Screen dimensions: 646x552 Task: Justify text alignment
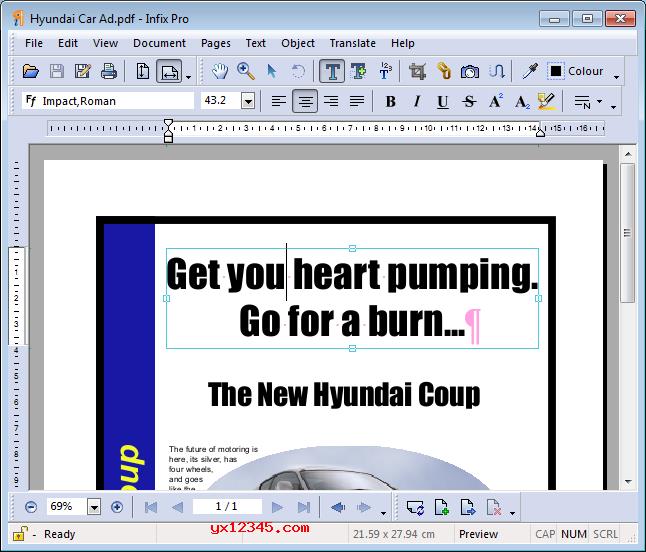coord(357,101)
